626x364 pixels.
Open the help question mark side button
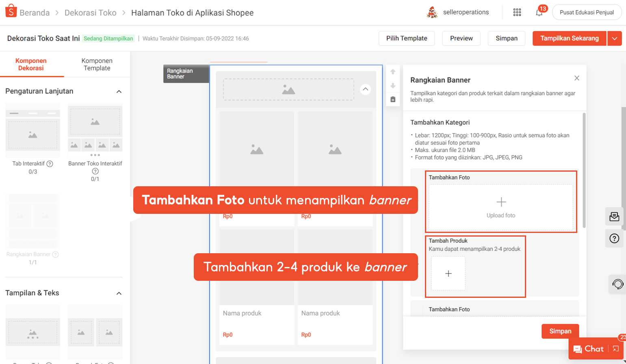click(x=614, y=238)
